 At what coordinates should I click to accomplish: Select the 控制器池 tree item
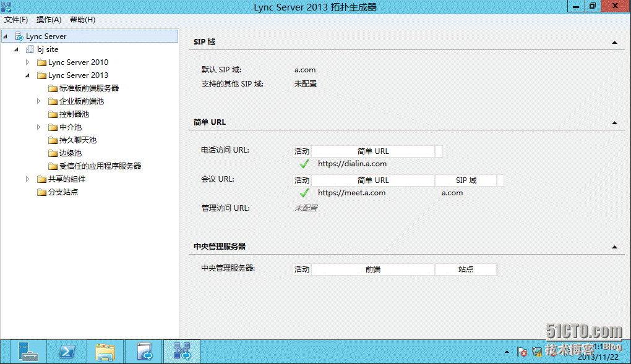coord(74,114)
